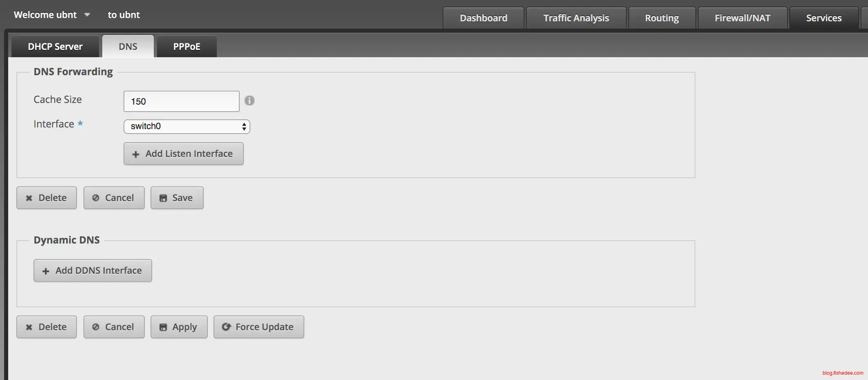
Task: Click Add DDNS Interface button
Action: pos(92,270)
